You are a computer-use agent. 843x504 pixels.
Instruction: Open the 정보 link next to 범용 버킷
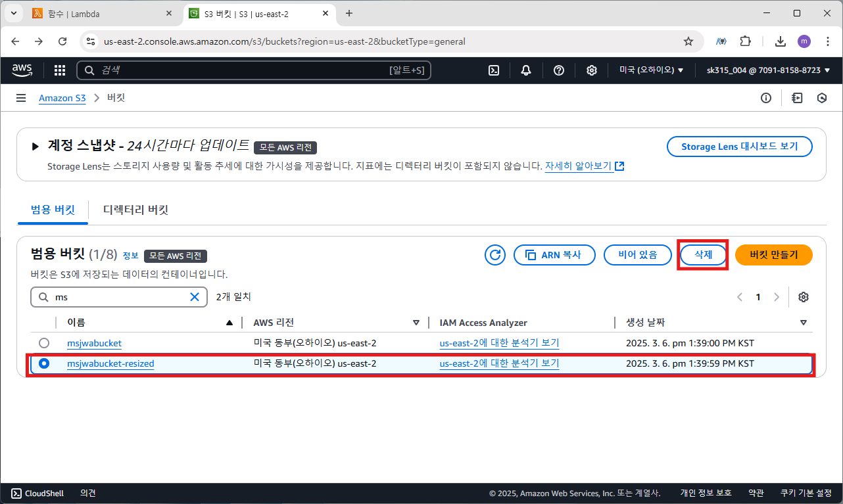(x=131, y=256)
